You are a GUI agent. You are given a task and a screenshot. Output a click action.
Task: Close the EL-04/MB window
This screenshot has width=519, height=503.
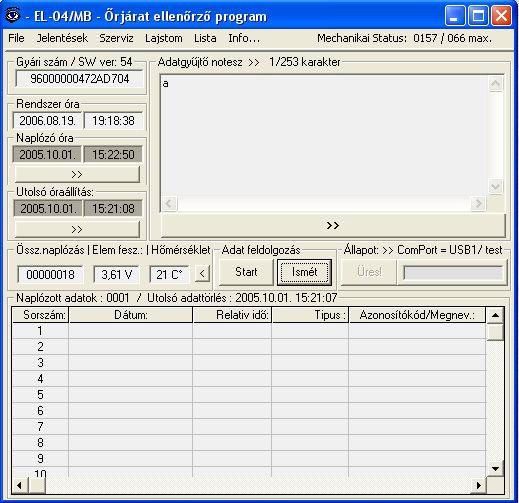(501, 16)
